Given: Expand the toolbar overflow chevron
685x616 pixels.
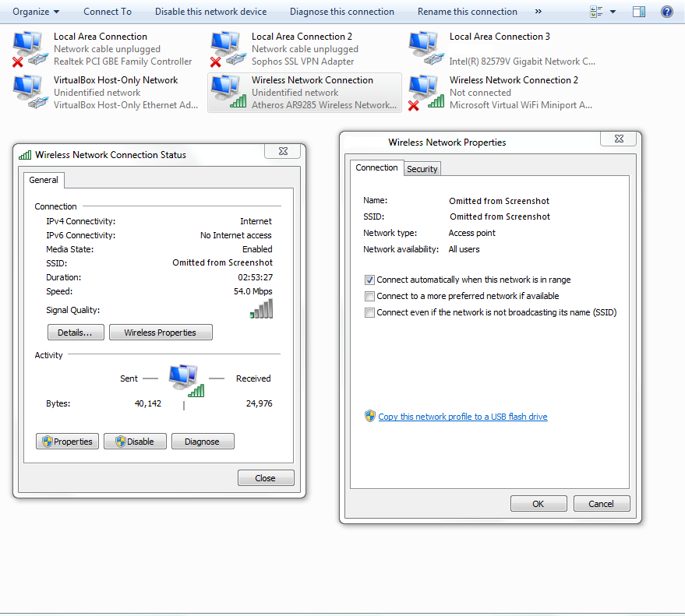Looking at the screenshot, I should (538, 12).
